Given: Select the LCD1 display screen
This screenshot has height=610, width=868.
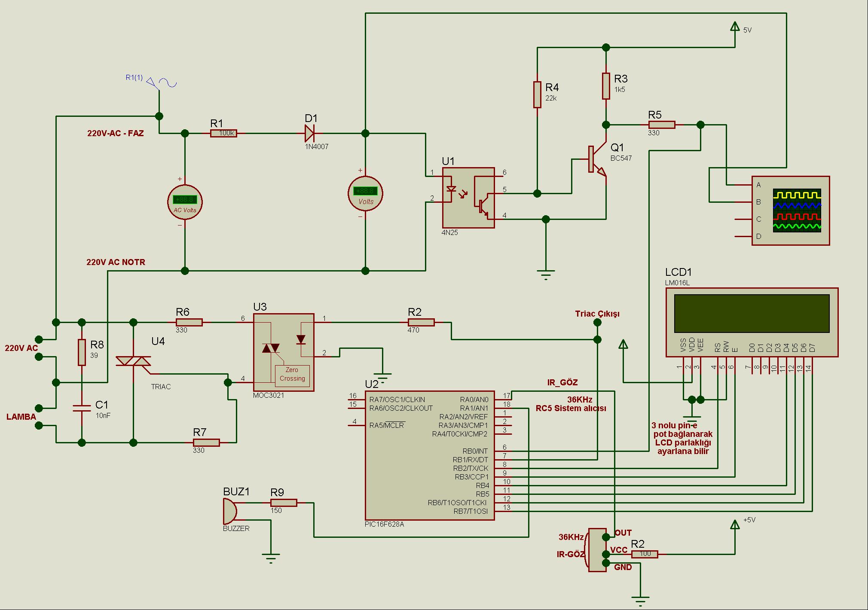Looking at the screenshot, I should (x=752, y=314).
